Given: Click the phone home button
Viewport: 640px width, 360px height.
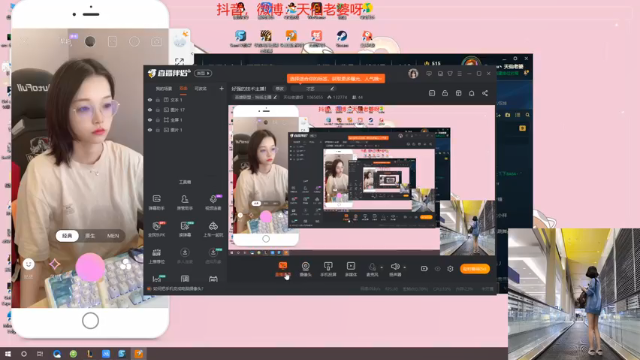Looking at the screenshot, I should click(x=90, y=321).
